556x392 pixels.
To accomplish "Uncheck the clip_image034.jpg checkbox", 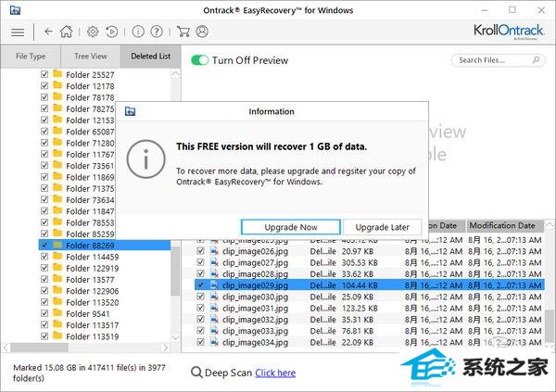I will [200, 342].
